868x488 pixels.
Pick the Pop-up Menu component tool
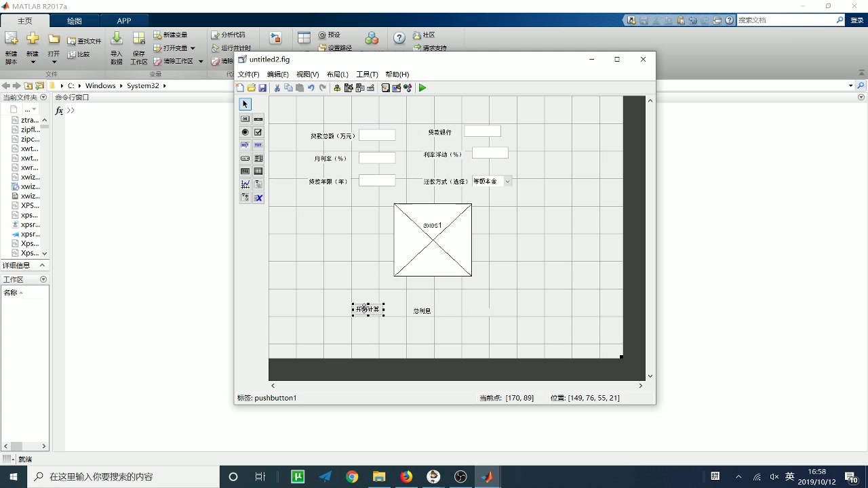click(x=245, y=159)
